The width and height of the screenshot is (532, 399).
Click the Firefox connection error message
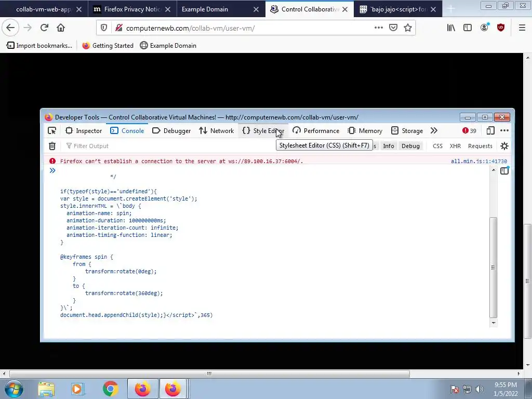[181, 161]
